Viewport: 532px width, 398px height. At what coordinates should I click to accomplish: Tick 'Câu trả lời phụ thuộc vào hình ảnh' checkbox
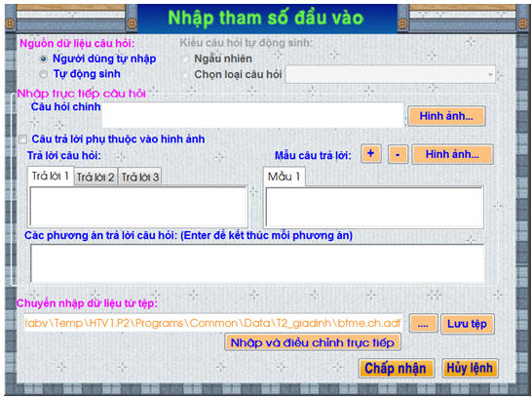pos(22,139)
